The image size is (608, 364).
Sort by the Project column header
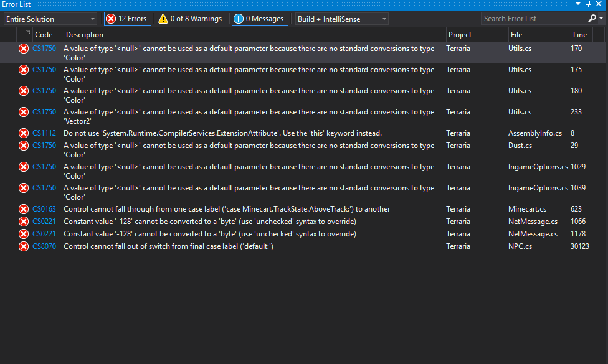click(x=460, y=35)
